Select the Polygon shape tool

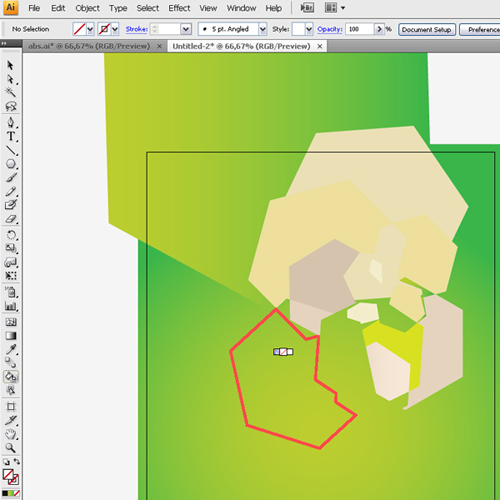11,164
